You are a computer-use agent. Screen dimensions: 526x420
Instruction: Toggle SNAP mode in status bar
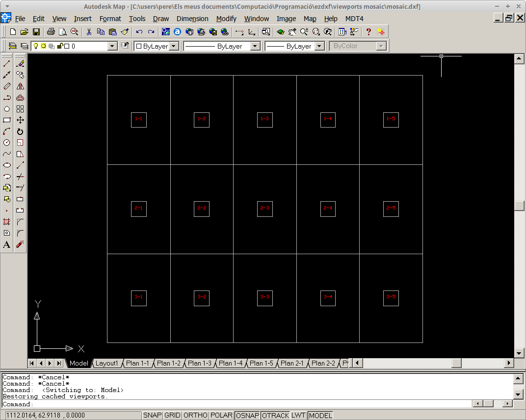(152, 415)
